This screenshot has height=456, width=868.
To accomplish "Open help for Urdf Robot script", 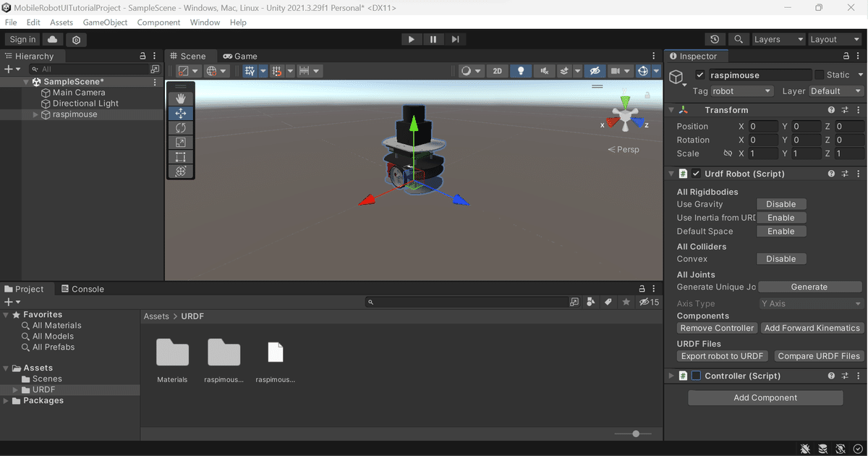I will [832, 174].
